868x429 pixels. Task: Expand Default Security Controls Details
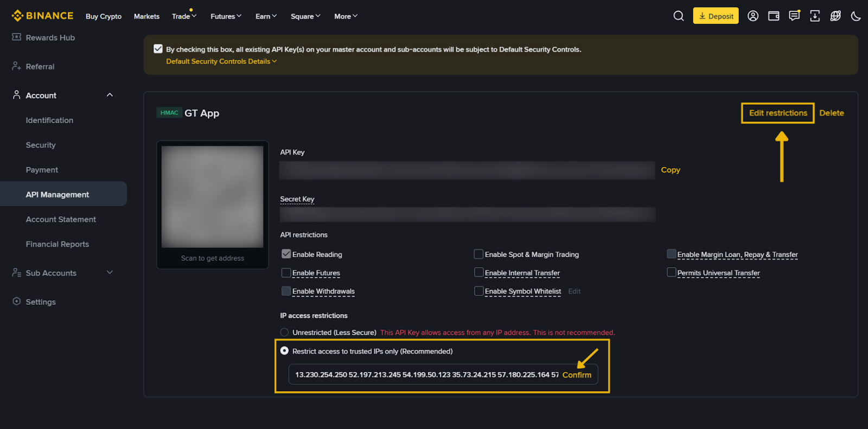tap(221, 61)
